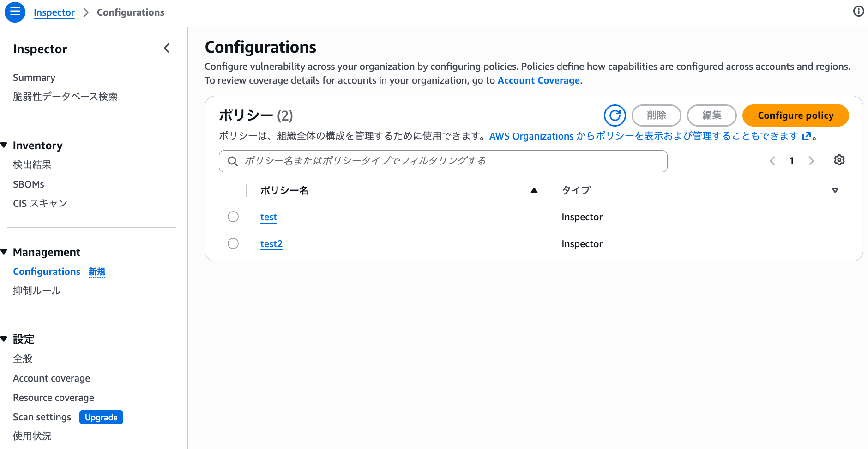
Task: Click the タイプ column header
Action: point(576,190)
